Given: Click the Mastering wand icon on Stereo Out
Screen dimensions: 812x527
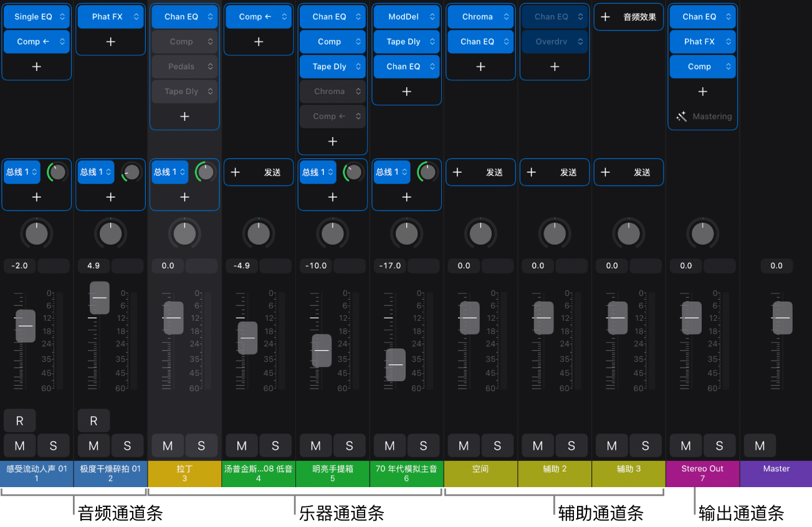Looking at the screenshot, I should (x=682, y=116).
